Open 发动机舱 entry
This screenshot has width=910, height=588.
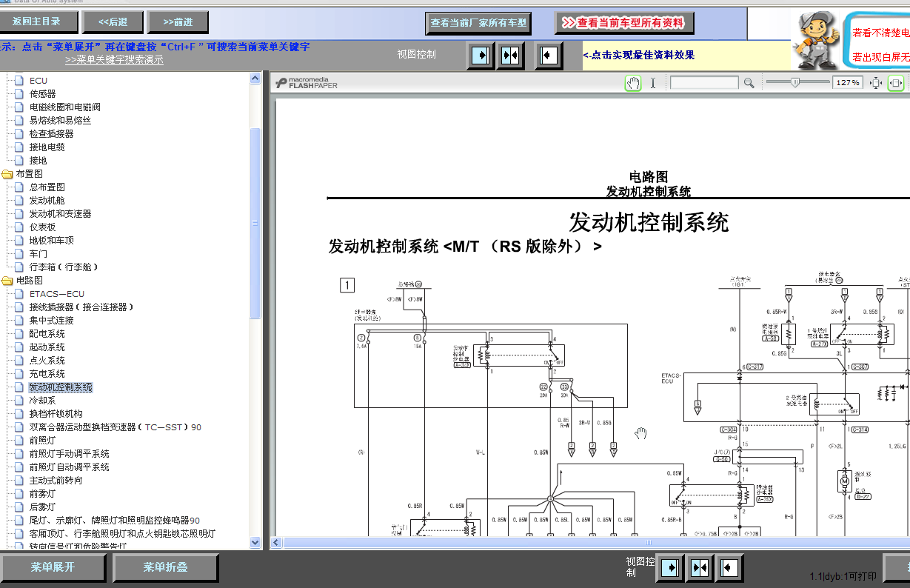point(47,201)
